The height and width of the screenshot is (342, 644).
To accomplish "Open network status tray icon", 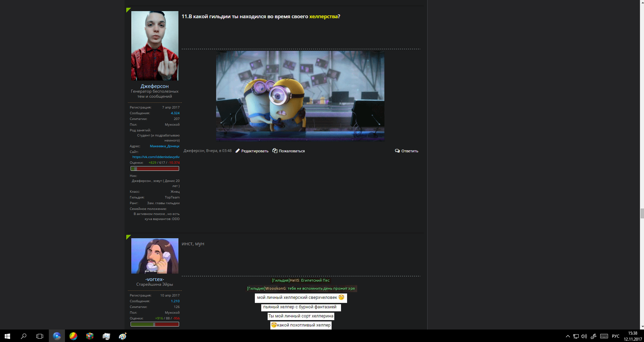I will click(x=576, y=336).
